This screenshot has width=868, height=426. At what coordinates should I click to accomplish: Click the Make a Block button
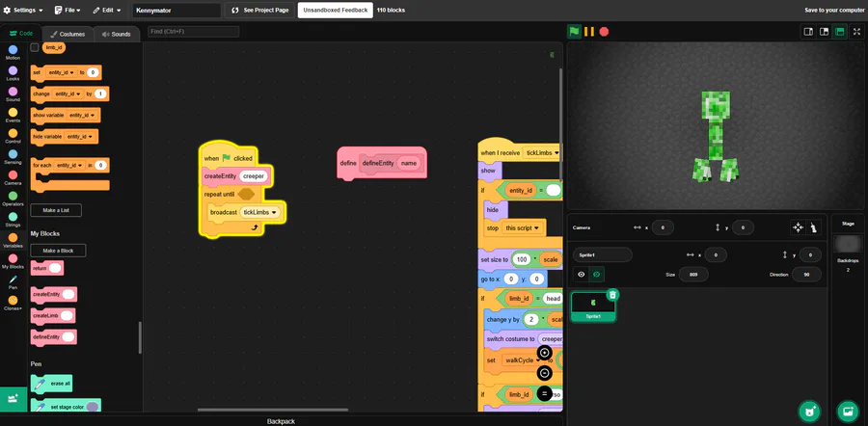click(58, 251)
